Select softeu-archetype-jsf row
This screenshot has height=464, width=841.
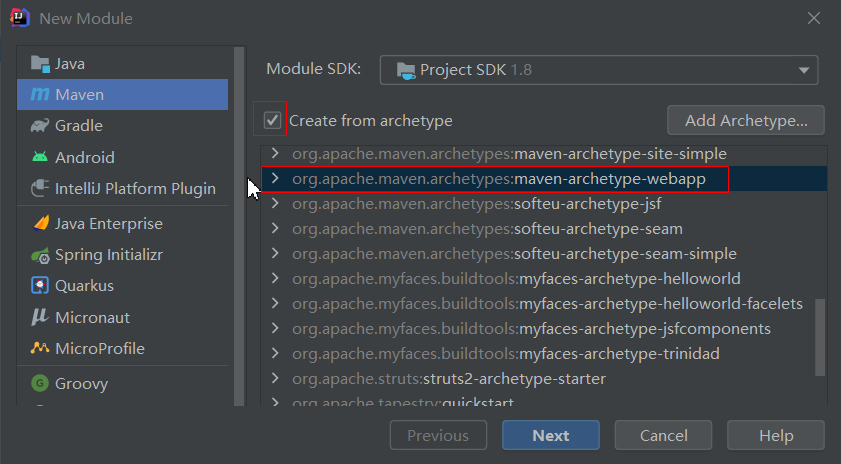tap(544, 204)
